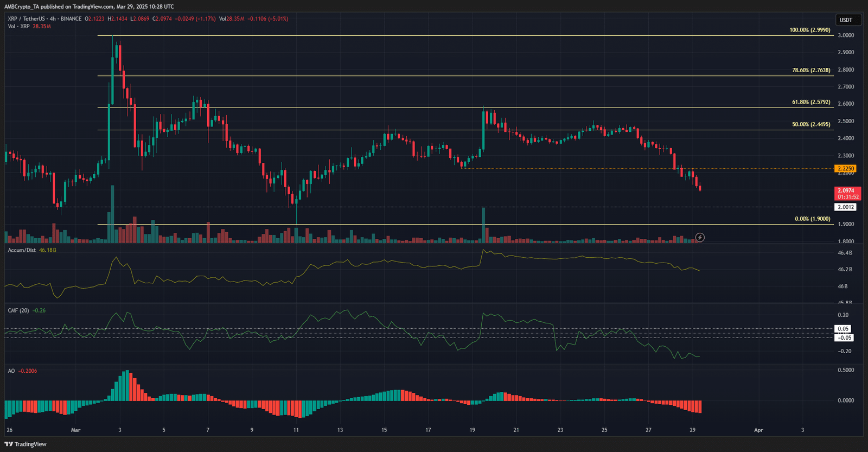The height and width of the screenshot is (452, 868).
Task: Select the CMF (20) indicator legend
Action: point(18,310)
